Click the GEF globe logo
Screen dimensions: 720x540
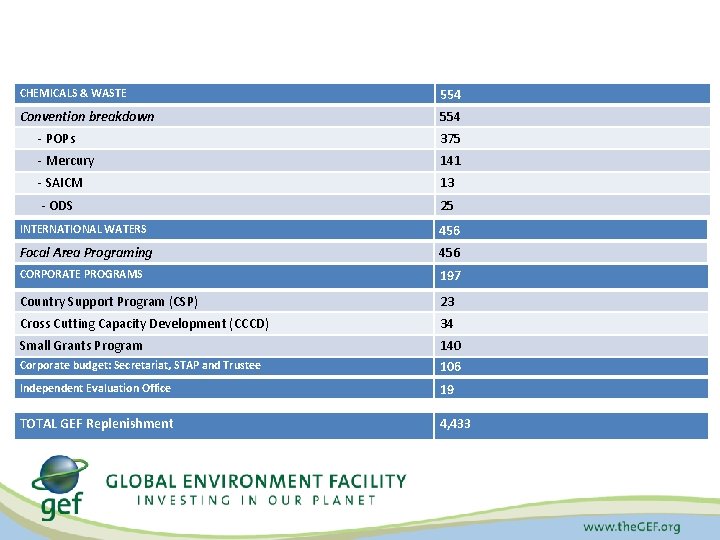click(x=60, y=487)
